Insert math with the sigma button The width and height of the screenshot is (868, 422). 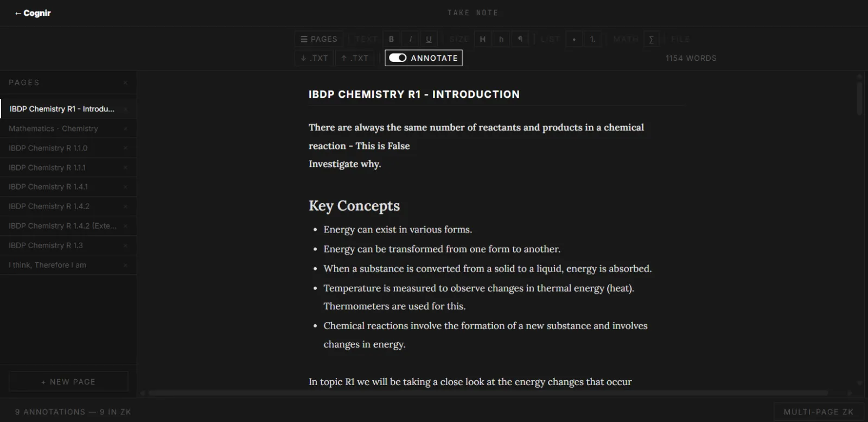tap(652, 39)
